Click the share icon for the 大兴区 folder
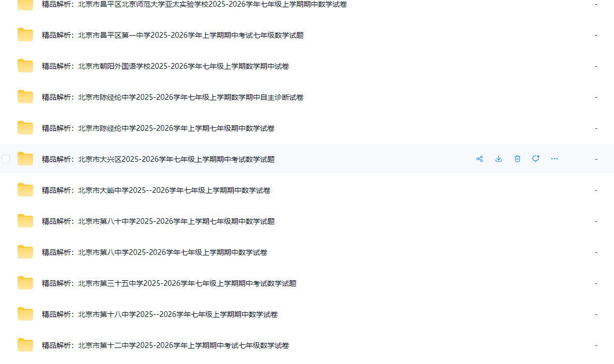 (480, 159)
